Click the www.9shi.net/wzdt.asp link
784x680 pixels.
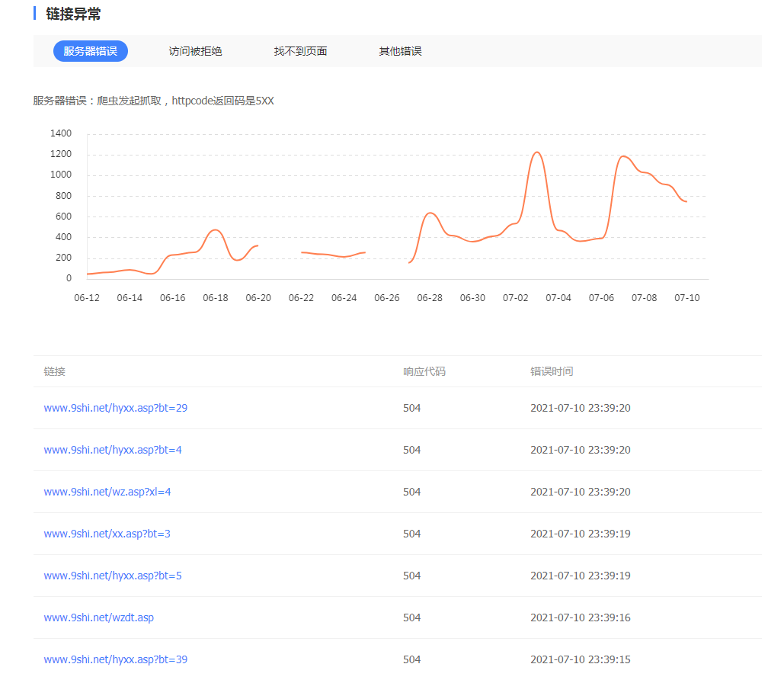pos(98,617)
